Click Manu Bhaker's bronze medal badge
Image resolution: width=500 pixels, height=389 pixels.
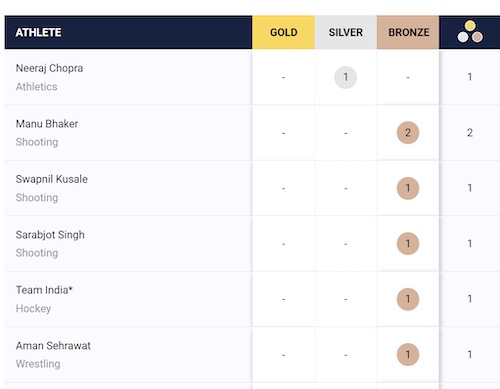(408, 133)
